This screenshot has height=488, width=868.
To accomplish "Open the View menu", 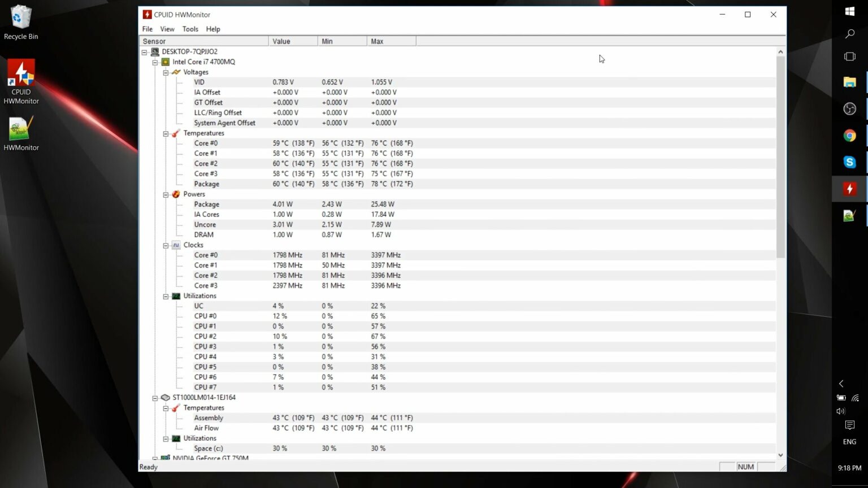I will 167,29.
